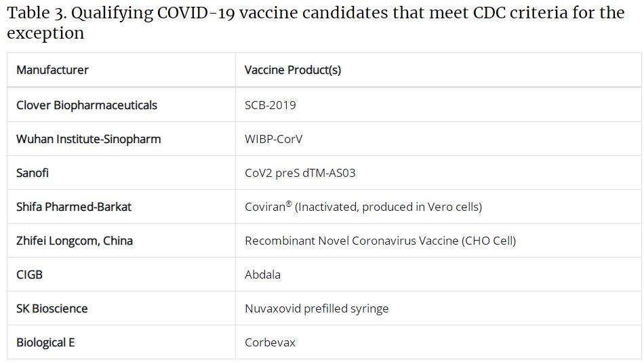Click the registered trademark symbol after Coviran
Image resolution: width=644 pixels, height=362 pixels.
[x=289, y=203]
